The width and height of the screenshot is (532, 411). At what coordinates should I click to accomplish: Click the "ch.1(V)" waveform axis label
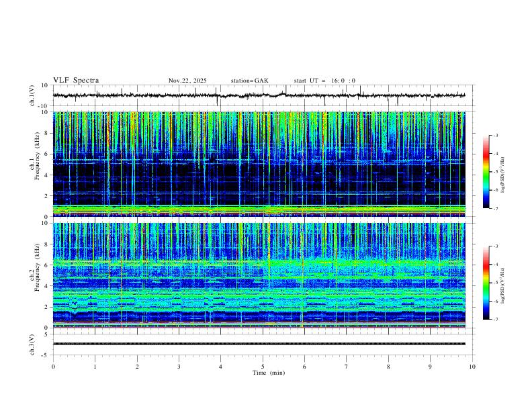[32, 95]
